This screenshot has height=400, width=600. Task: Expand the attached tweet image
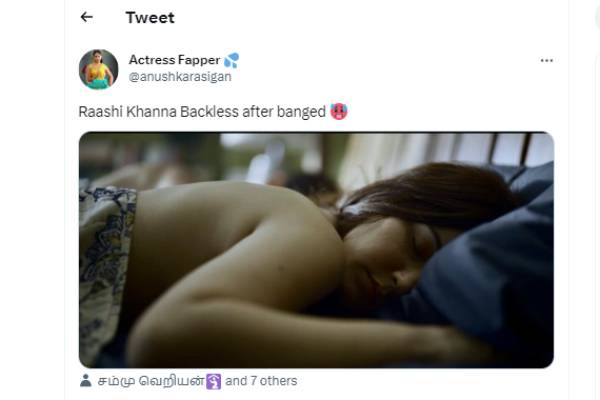pyautogui.click(x=316, y=250)
